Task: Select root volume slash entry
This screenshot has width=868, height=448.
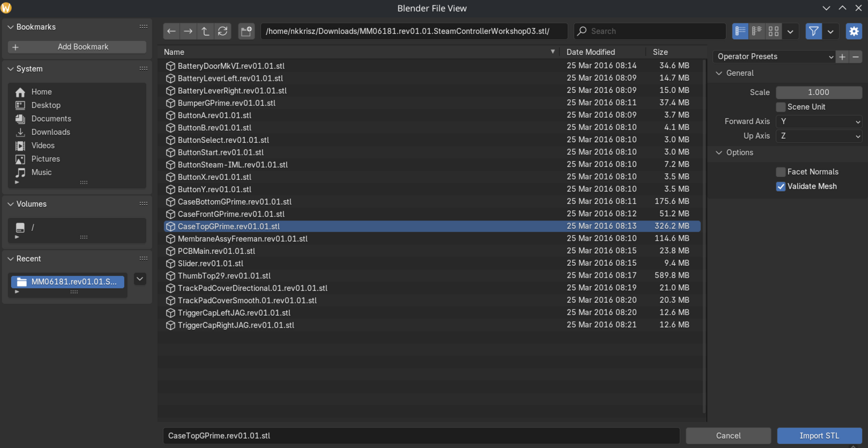Action: tap(77, 227)
